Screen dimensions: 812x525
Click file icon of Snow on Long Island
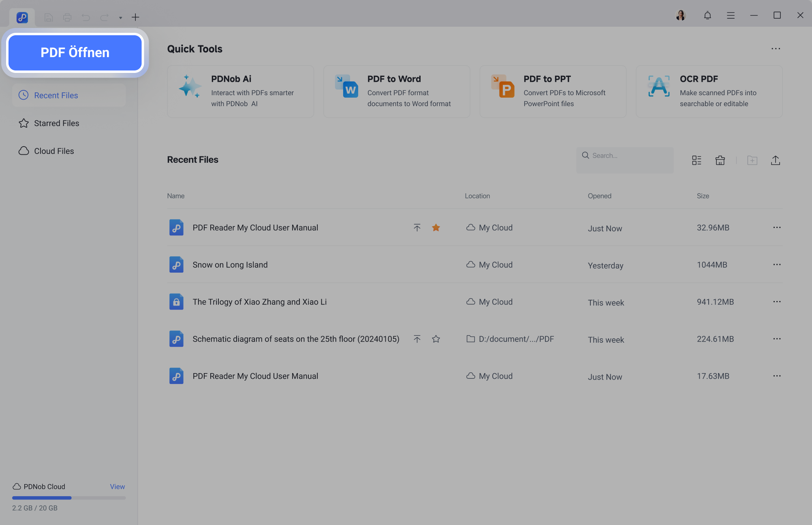pyautogui.click(x=176, y=265)
